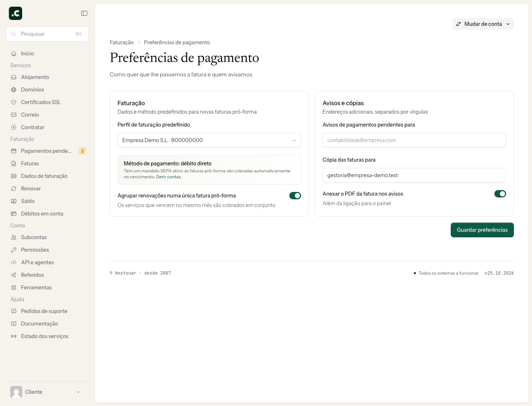Click 'Todos os sistemas a funcionar' status
The width and height of the screenshot is (532, 406).
click(446, 273)
